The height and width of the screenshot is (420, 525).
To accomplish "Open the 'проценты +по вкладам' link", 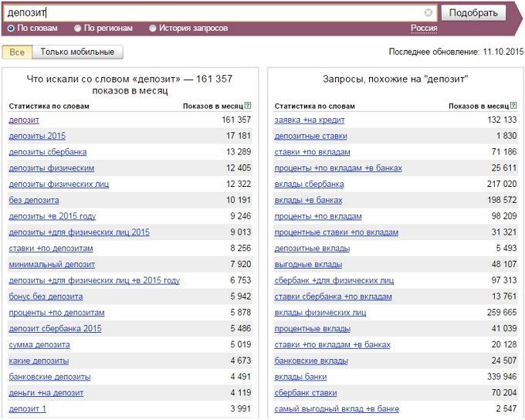I will 318,216.
